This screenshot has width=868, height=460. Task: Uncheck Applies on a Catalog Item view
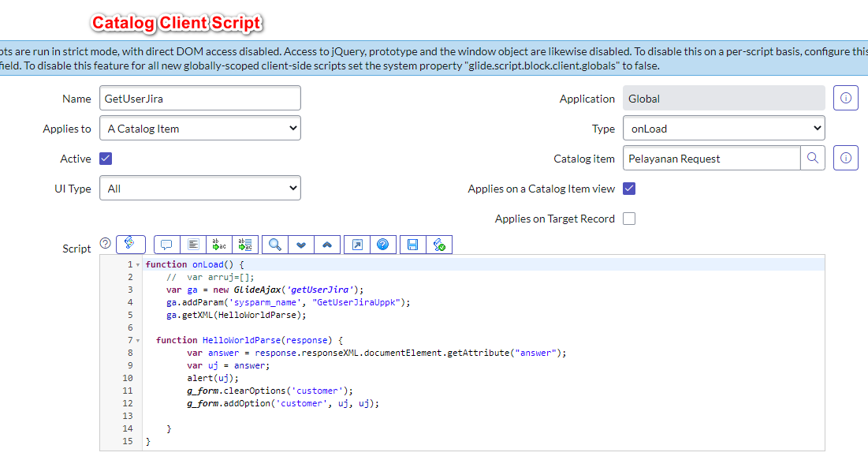tap(629, 189)
